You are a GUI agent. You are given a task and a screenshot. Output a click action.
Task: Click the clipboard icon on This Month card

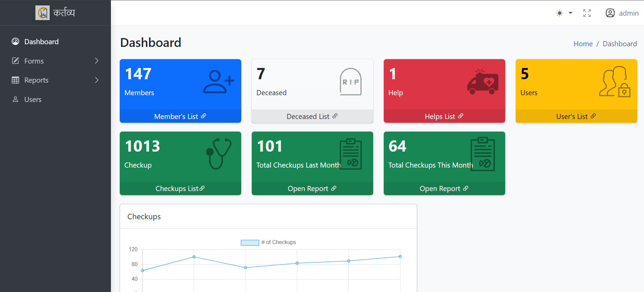point(482,154)
